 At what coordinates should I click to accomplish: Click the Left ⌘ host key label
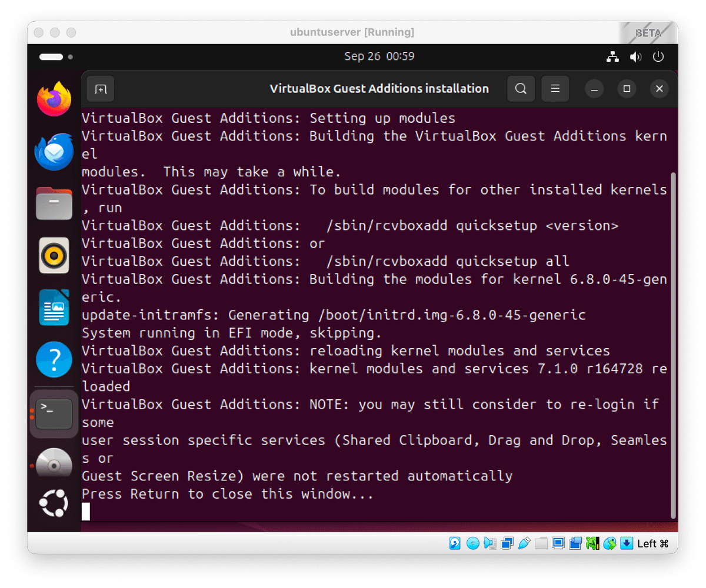click(x=653, y=543)
